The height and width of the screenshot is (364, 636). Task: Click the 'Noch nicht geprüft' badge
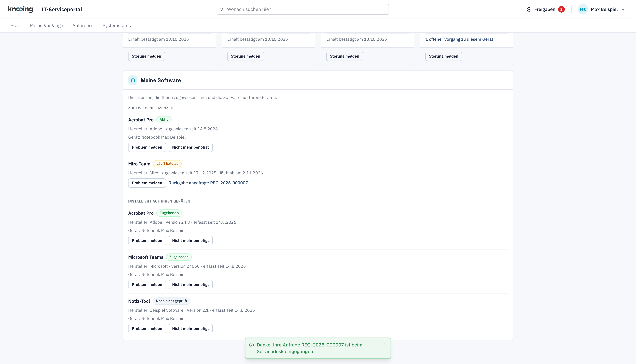pos(171,301)
